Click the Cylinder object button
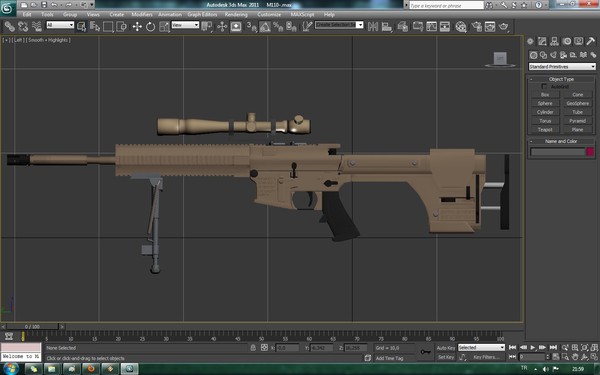This screenshot has width=600, height=375. tap(545, 112)
